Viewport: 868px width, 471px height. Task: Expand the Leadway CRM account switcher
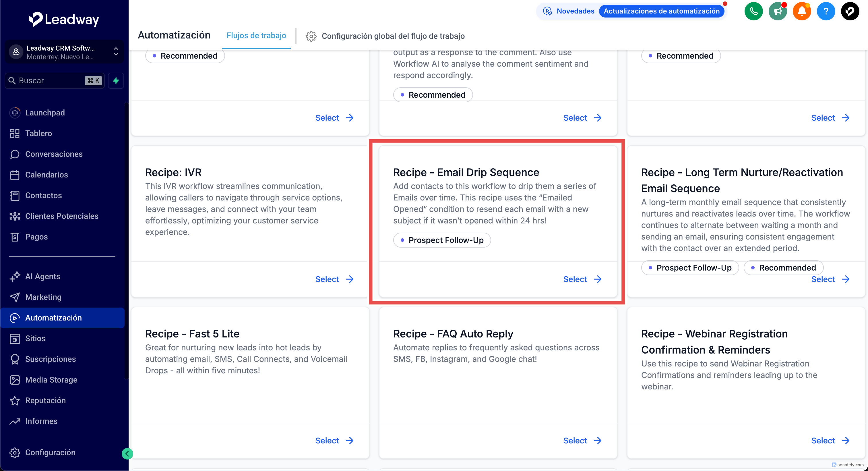[64, 52]
